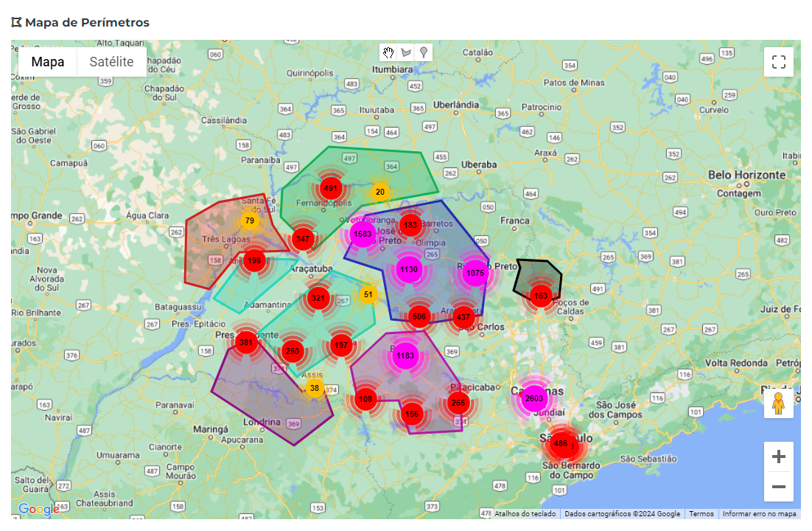Choose the draw polygon tool
Screen dimensions: 812x531
(x=407, y=52)
